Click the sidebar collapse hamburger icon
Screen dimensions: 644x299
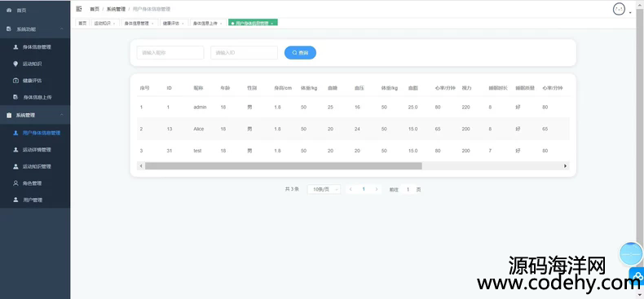79,9
